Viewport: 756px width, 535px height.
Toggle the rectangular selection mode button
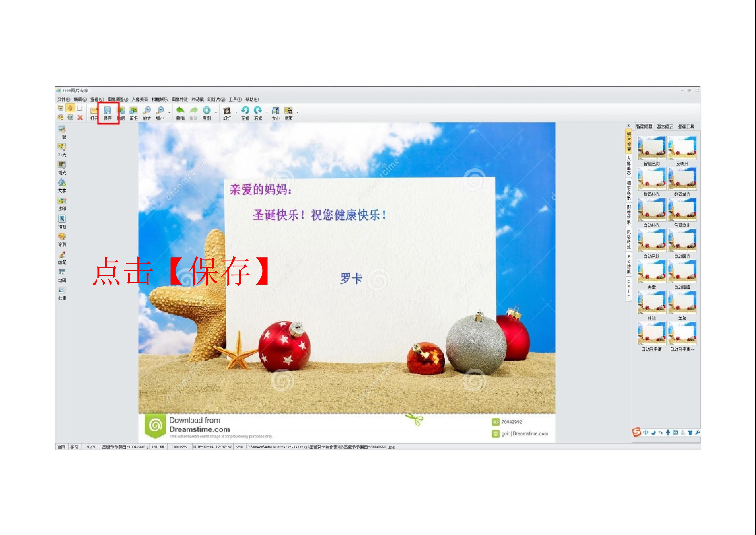pos(80,108)
